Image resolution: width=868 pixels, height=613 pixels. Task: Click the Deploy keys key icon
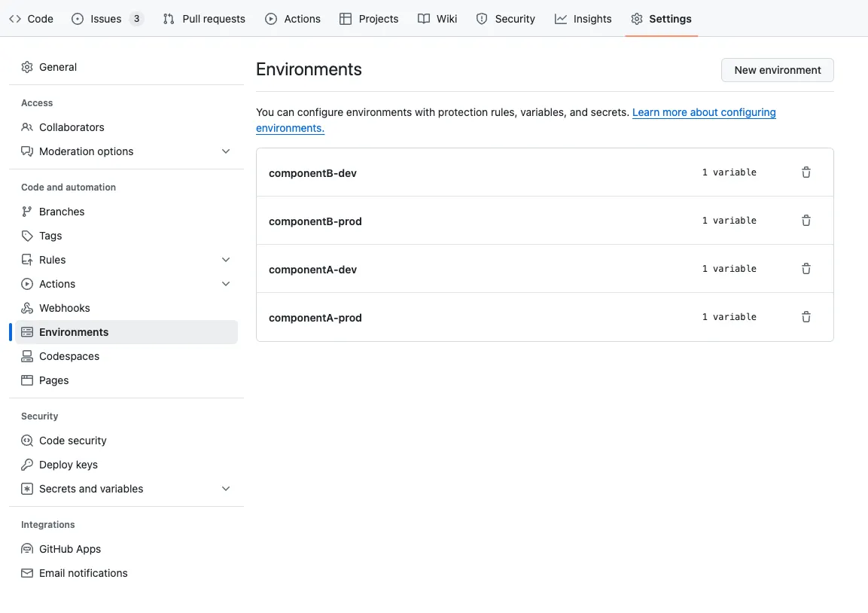click(x=27, y=465)
